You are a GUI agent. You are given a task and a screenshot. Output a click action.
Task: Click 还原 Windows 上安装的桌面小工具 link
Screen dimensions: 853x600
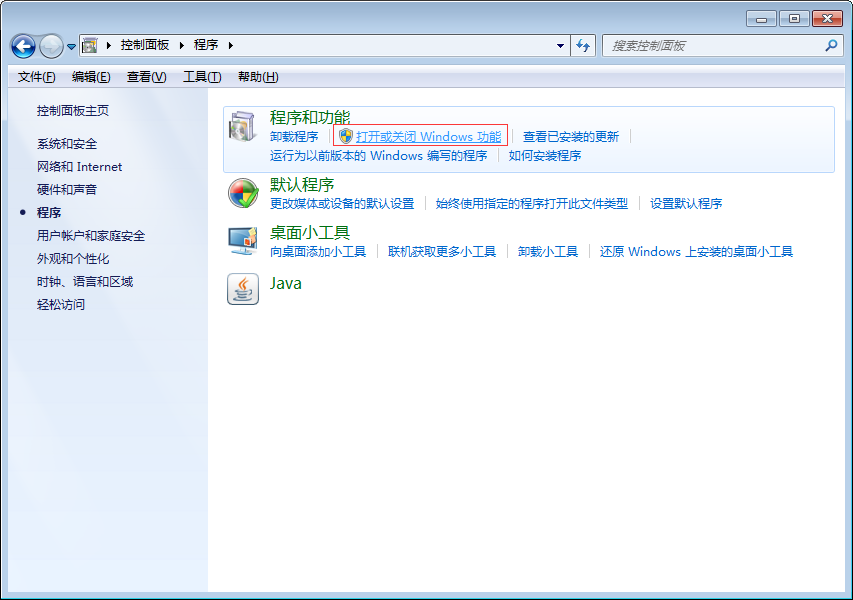[696, 252]
